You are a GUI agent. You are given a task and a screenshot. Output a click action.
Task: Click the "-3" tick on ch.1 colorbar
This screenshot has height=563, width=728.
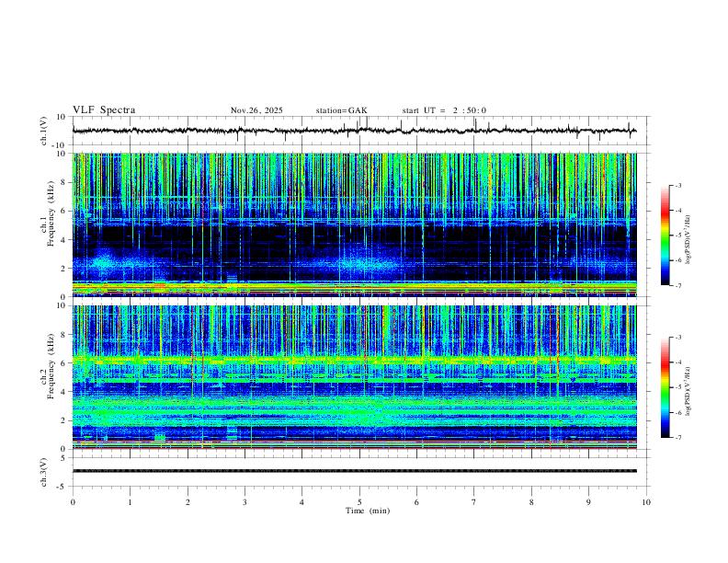coord(677,185)
